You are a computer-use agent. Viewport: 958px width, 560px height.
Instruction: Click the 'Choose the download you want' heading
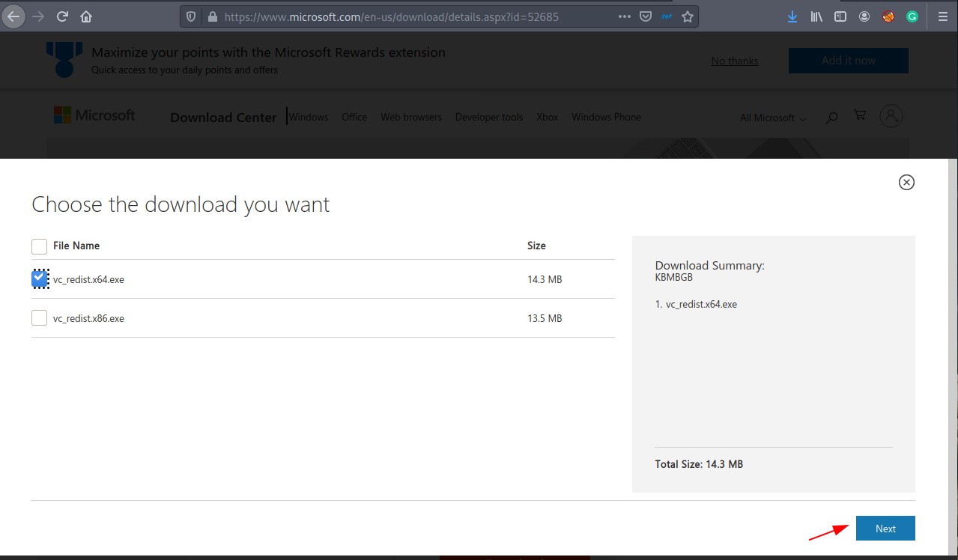tap(181, 204)
